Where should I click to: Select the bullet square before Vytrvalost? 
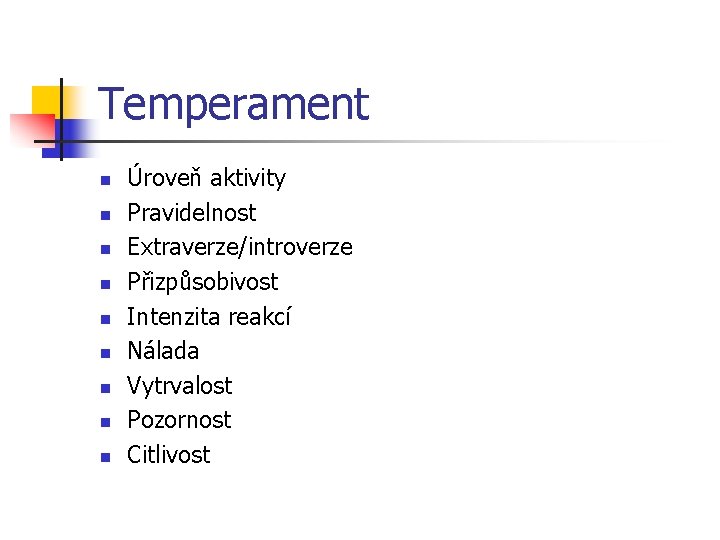[102, 389]
